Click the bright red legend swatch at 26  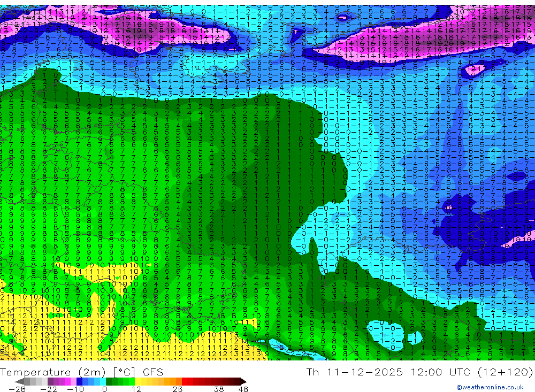tap(185, 381)
